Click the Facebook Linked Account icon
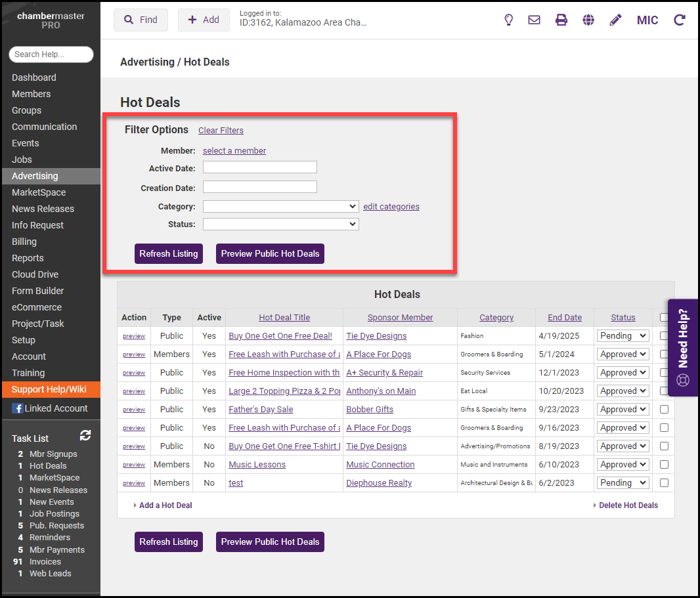The height and width of the screenshot is (598, 700). [x=17, y=408]
